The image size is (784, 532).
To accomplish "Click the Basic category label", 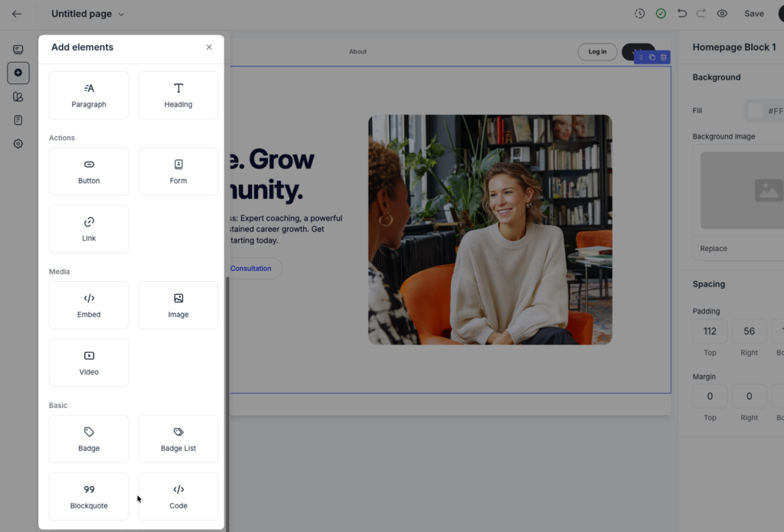I will [58, 406].
